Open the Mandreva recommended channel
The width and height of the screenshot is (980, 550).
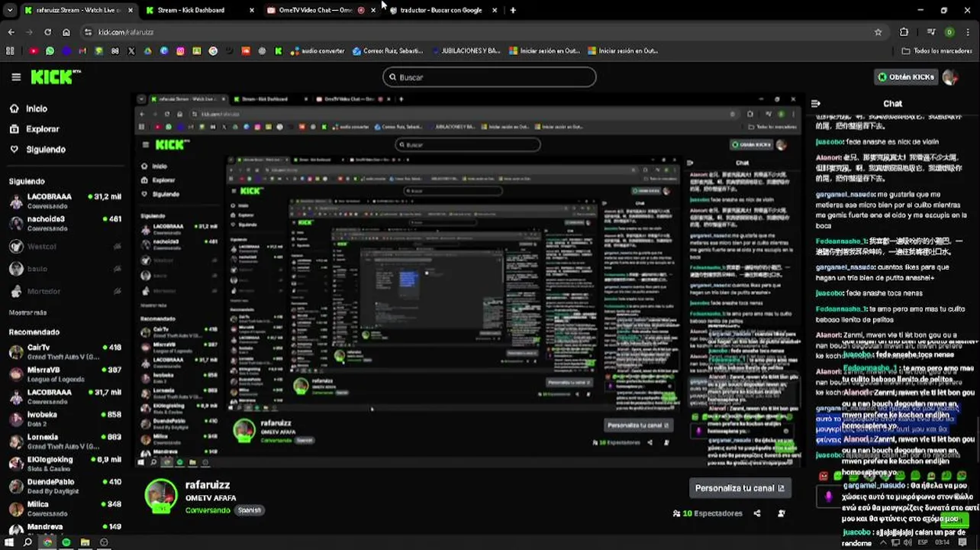[x=65, y=527]
